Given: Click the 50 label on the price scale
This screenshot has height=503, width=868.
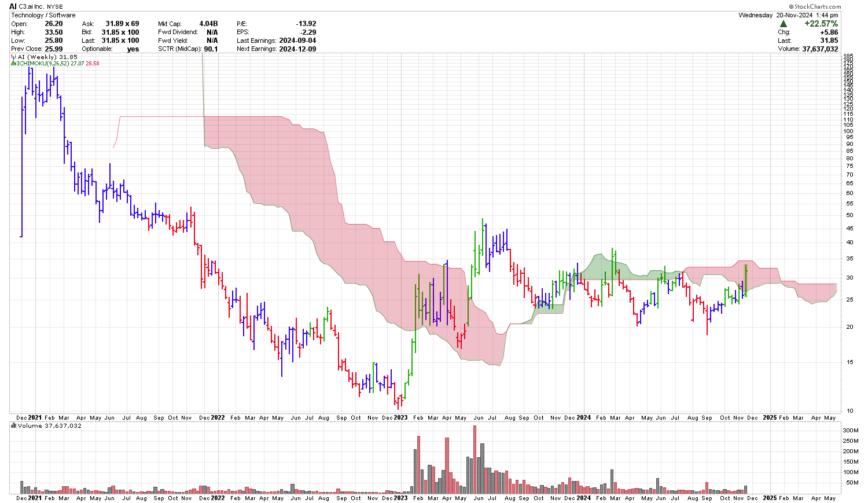Looking at the screenshot, I should point(849,215).
